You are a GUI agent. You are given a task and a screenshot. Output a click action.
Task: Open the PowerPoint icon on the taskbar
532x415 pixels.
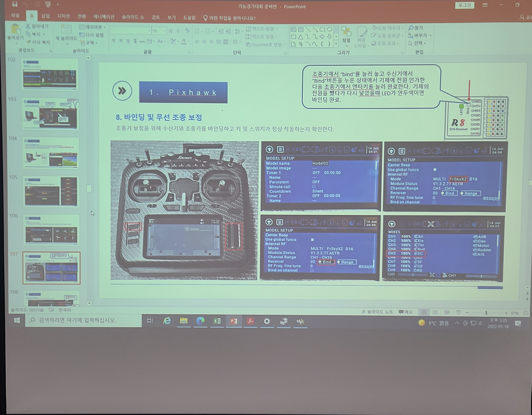click(234, 321)
